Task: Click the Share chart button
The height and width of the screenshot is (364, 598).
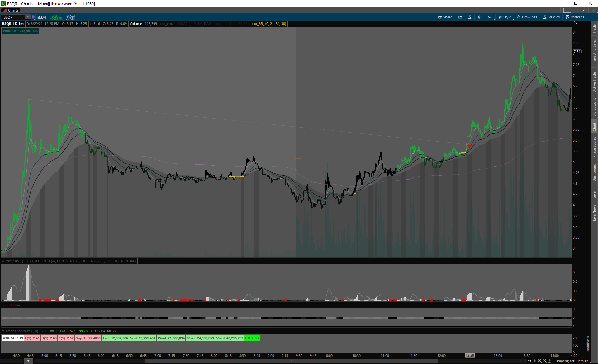Action: (x=445, y=17)
